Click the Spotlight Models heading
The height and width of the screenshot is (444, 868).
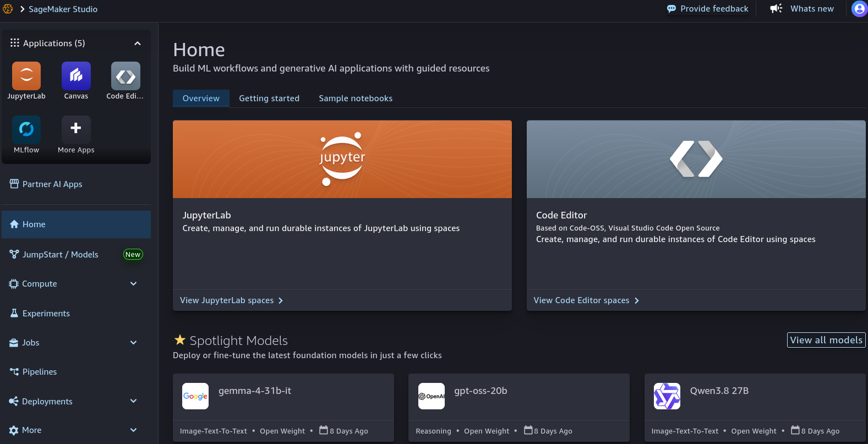coord(239,341)
